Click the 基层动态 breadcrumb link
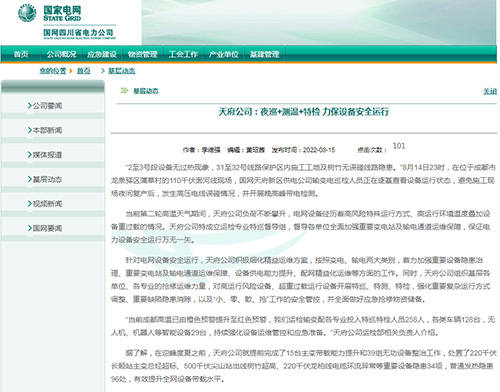500x392 pixels. (x=122, y=71)
